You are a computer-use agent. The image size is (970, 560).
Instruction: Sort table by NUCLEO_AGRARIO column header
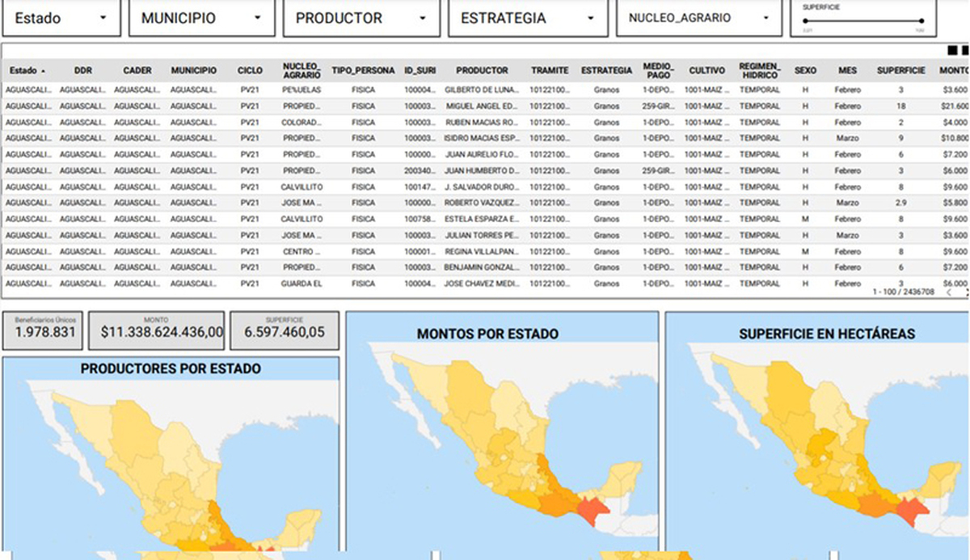302,70
